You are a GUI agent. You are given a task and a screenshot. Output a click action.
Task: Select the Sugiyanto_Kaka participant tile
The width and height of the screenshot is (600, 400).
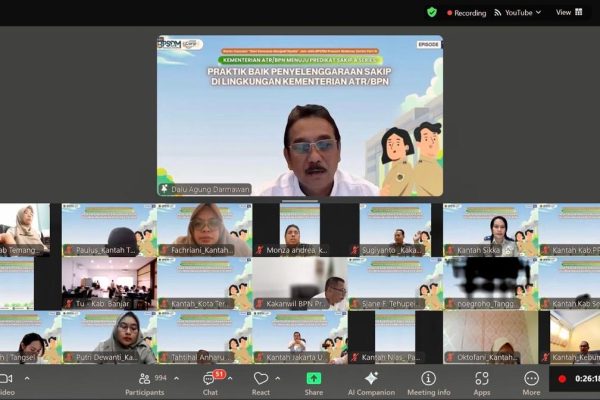395,230
